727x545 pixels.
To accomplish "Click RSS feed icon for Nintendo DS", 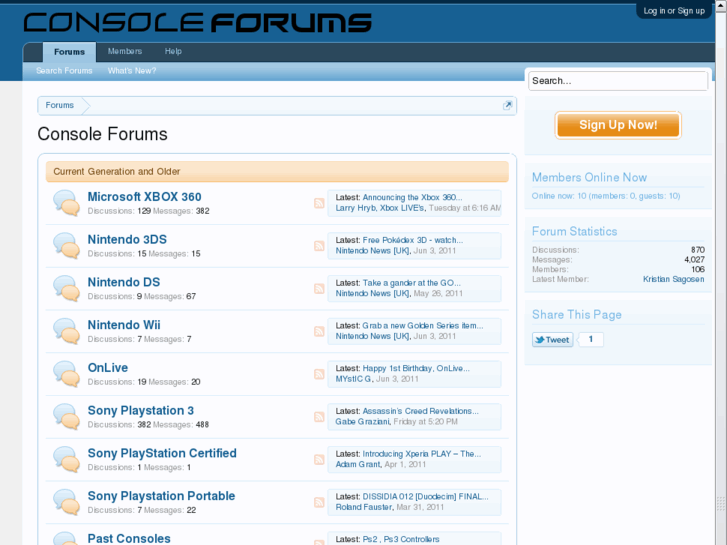I will 319,289.
